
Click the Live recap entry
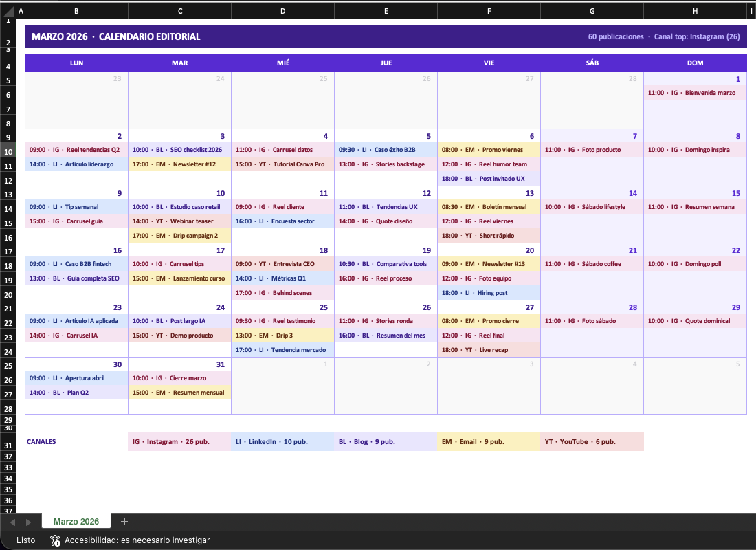(489, 350)
